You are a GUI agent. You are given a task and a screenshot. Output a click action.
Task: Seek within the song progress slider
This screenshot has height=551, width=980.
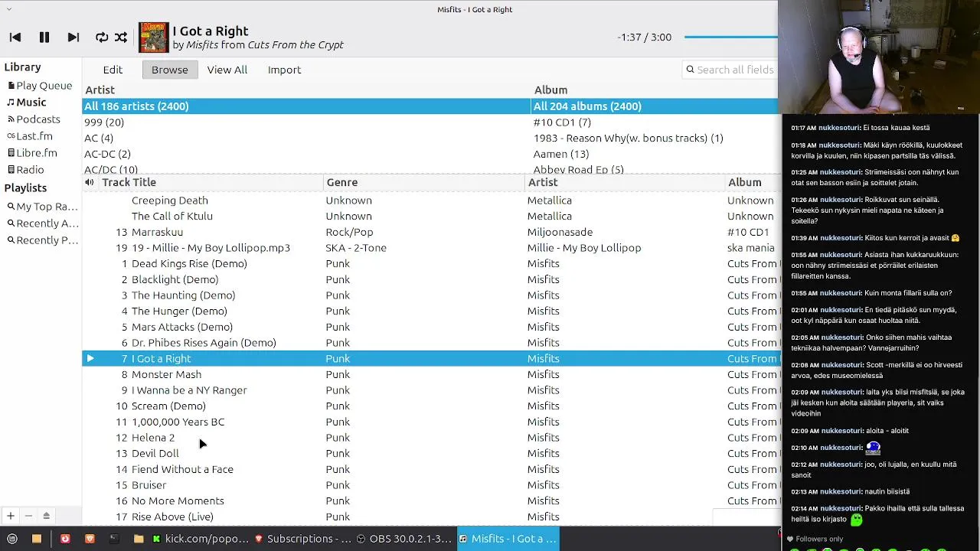coord(730,37)
